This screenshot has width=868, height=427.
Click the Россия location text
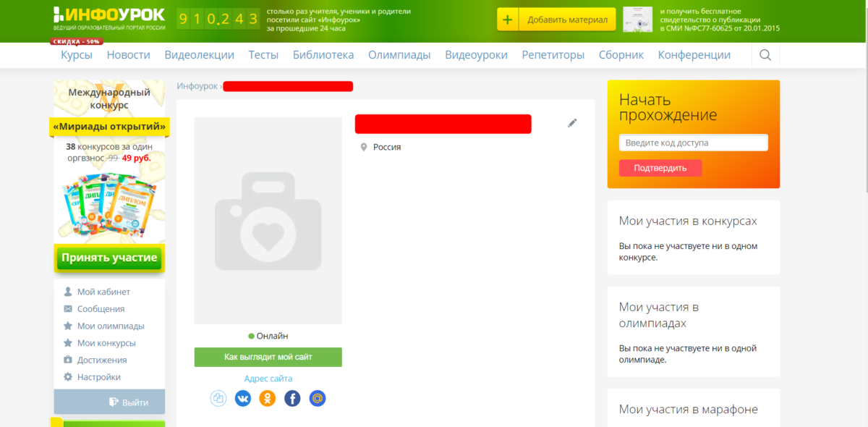point(387,147)
